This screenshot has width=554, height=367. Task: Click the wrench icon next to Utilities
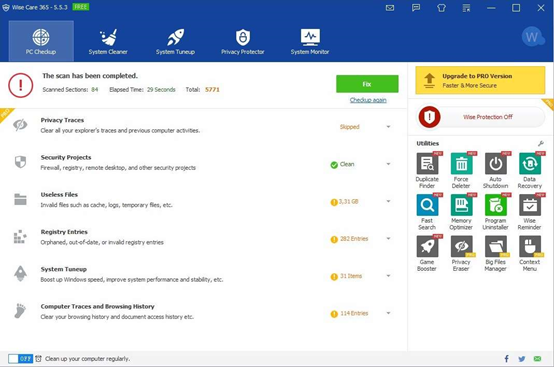coord(541,143)
